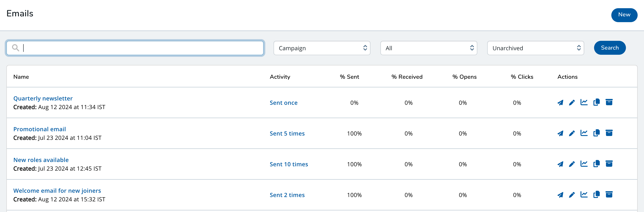Open the Campaign type dropdown
The image size is (644, 212).
[x=322, y=48]
